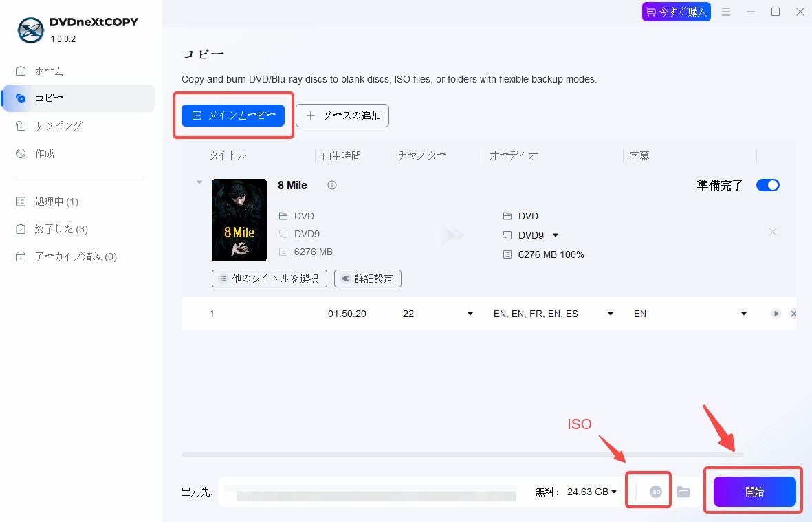Screen dimensions: 812x522
Task: Click the ソースの追加 button
Action: 342,116
